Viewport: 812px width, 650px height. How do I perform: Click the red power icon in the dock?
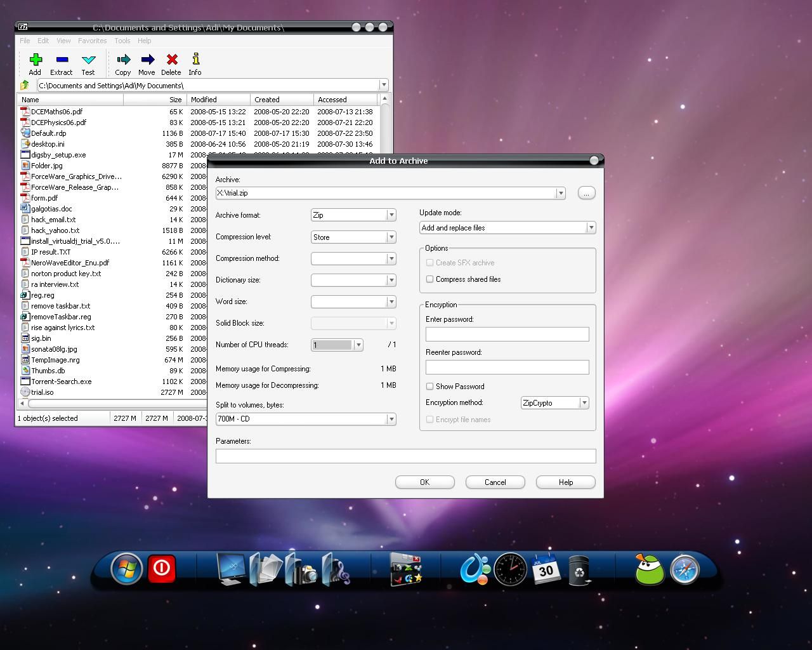(x=162, y=567)
